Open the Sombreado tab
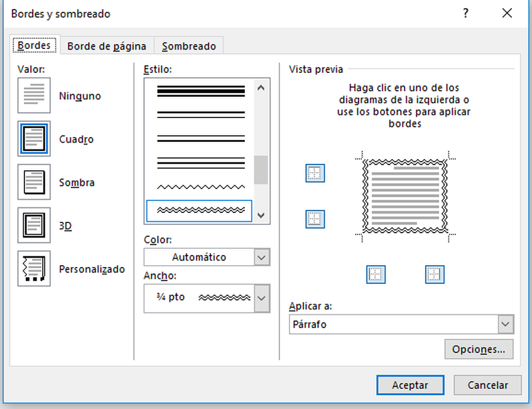 (x=188, y=46)
